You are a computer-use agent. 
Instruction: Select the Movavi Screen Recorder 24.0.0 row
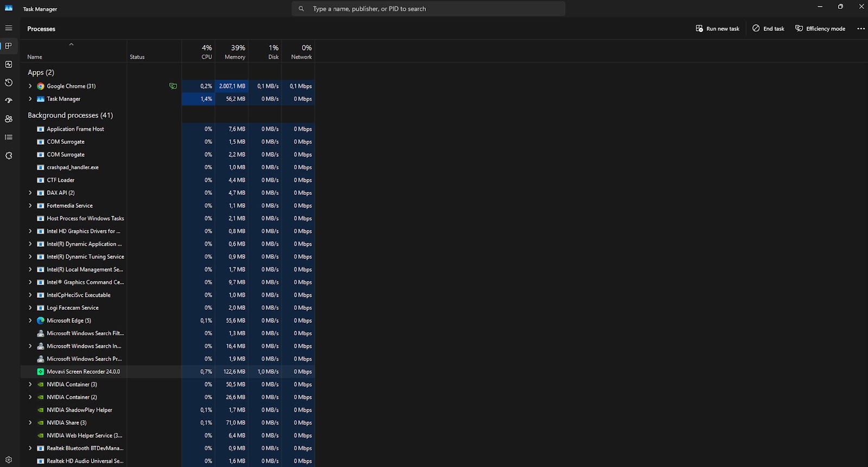coord(168,372)
